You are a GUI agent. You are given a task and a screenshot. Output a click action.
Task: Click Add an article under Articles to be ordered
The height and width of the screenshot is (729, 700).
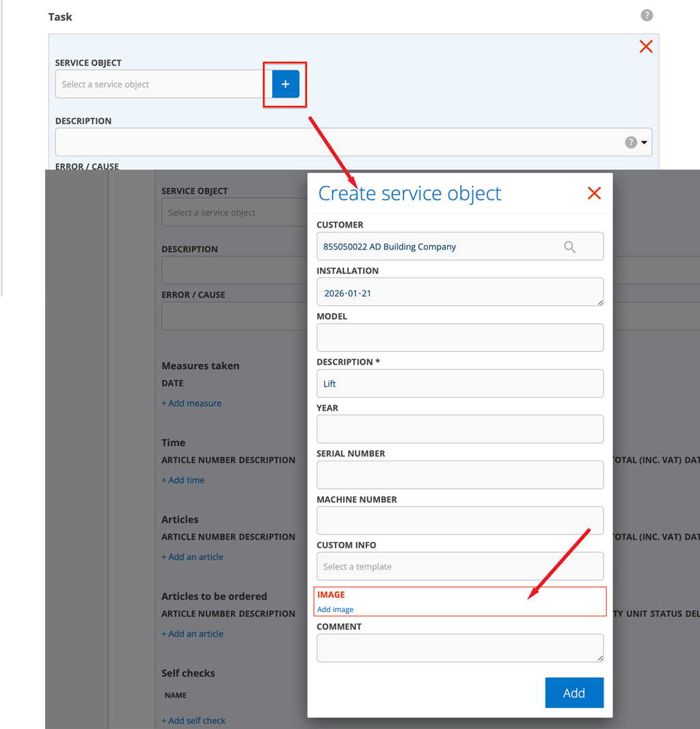(x=192, y=633)
